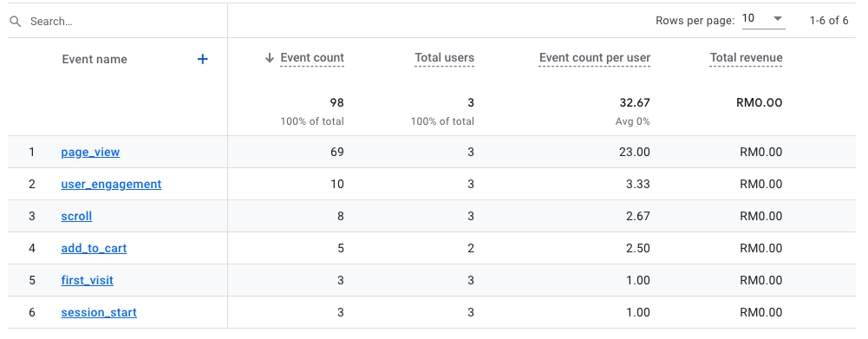Sort by the Event count column header
The width and height of the screenshot is (868, 339).
(312, 57)
